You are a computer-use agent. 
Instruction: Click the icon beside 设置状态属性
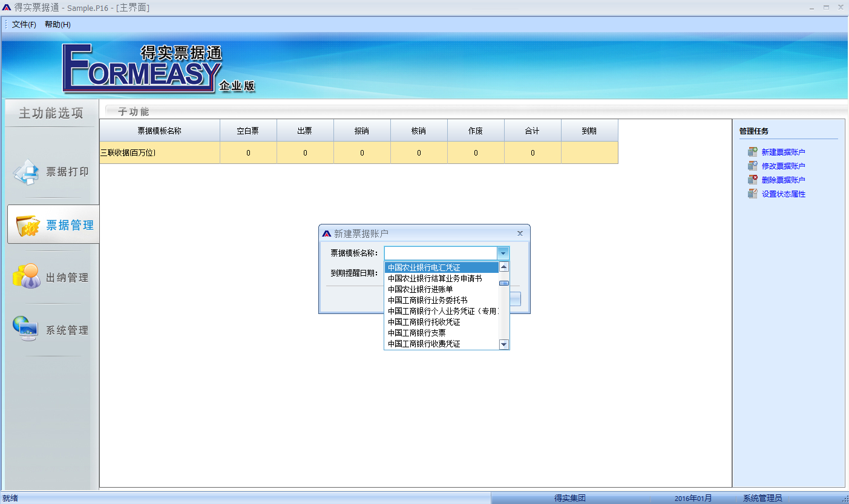click(x=752, y=194)
